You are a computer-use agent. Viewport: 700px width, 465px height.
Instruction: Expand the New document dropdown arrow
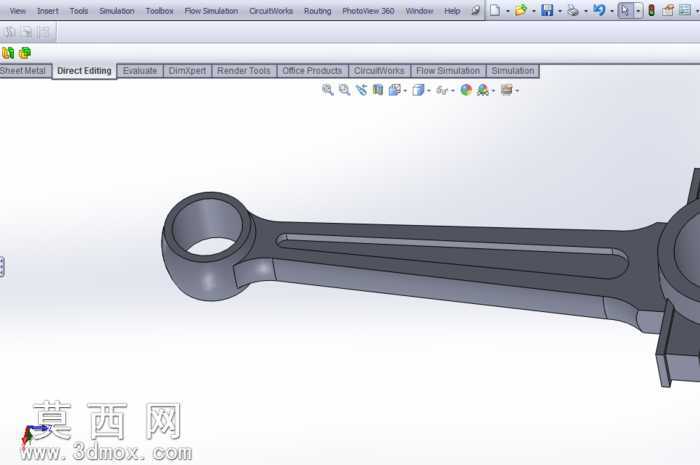[508, 11]
